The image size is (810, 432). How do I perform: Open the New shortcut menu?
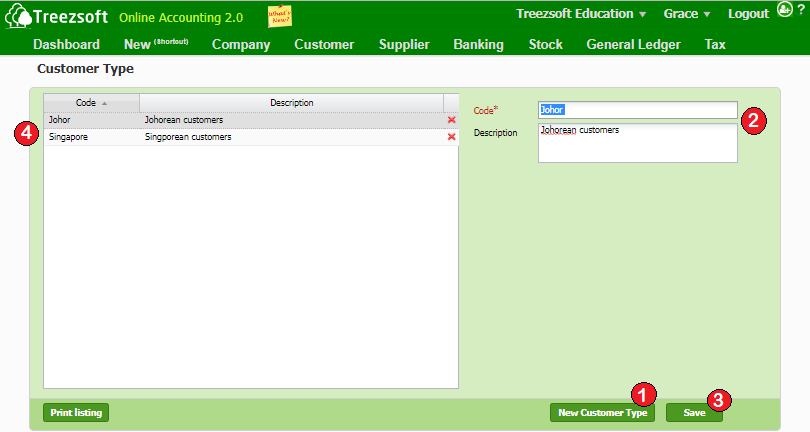coord(155,45)
